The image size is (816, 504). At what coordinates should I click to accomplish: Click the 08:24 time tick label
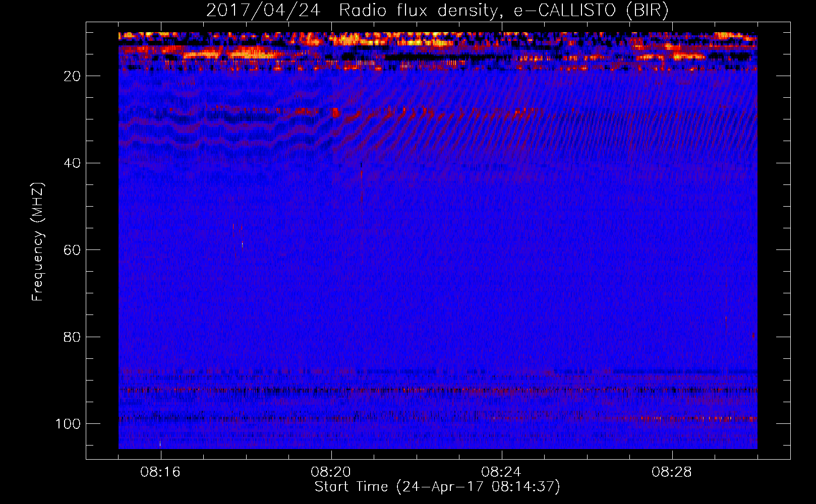click(x=501, y=472)
